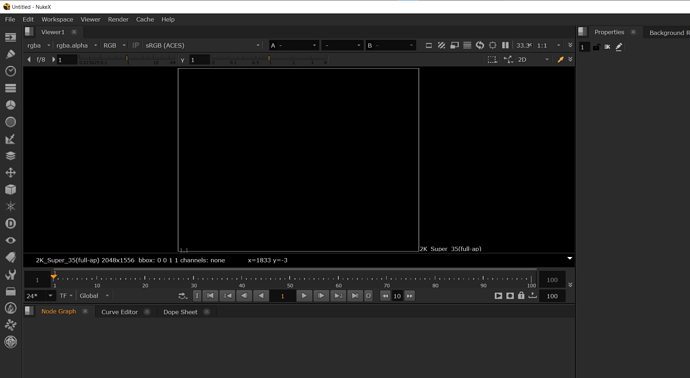Play forward in the timeline
This screenshot has height=378, width=690.
(x=304, y=296)
